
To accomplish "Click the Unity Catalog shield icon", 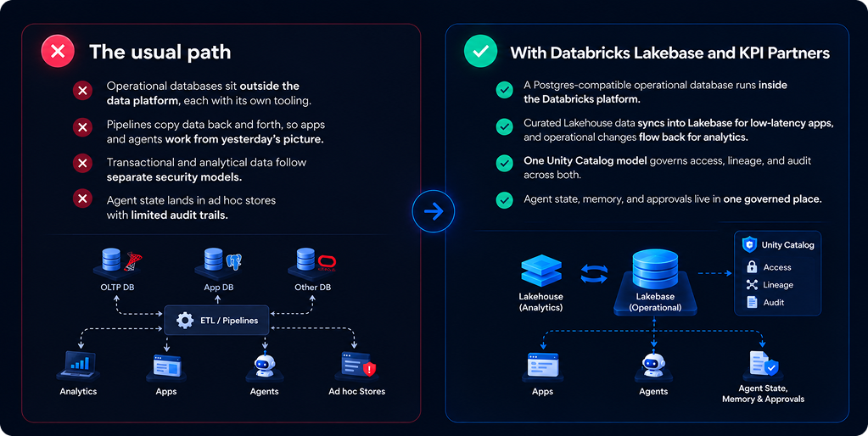I will (x=749, y=244).
